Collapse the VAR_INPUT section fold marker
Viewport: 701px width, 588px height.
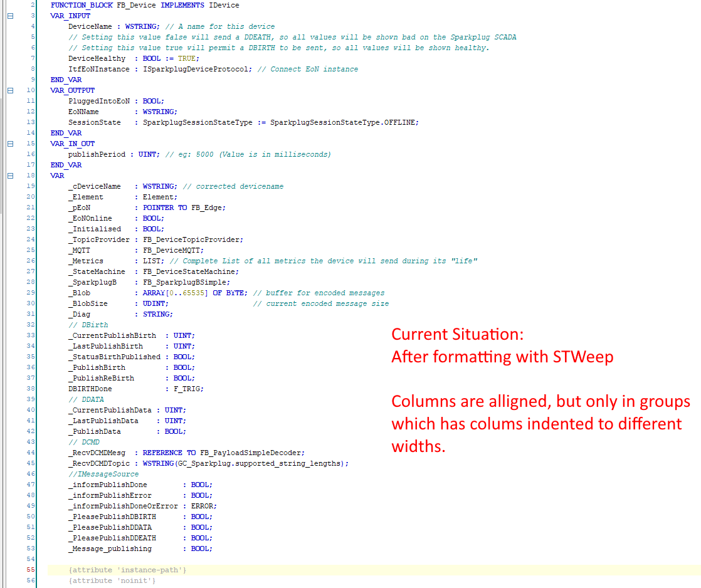[x=9, y=16]
